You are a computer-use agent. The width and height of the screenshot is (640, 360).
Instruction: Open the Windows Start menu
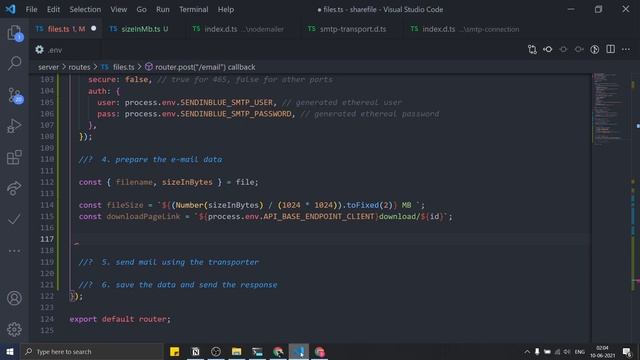10,351
